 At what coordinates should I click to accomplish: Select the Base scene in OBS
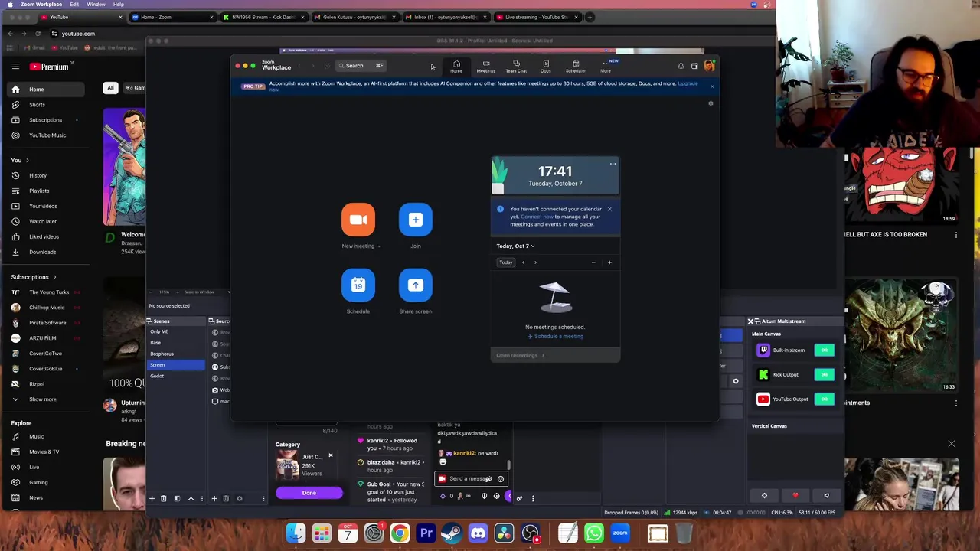[176, 343]
